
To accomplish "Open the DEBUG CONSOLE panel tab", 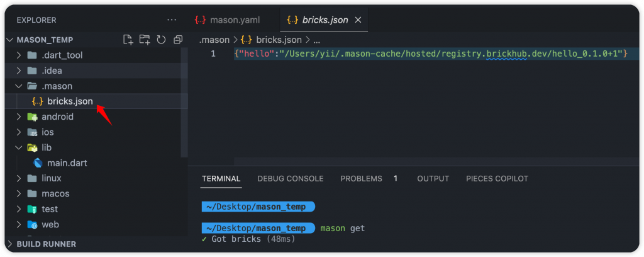I will 290,179.
